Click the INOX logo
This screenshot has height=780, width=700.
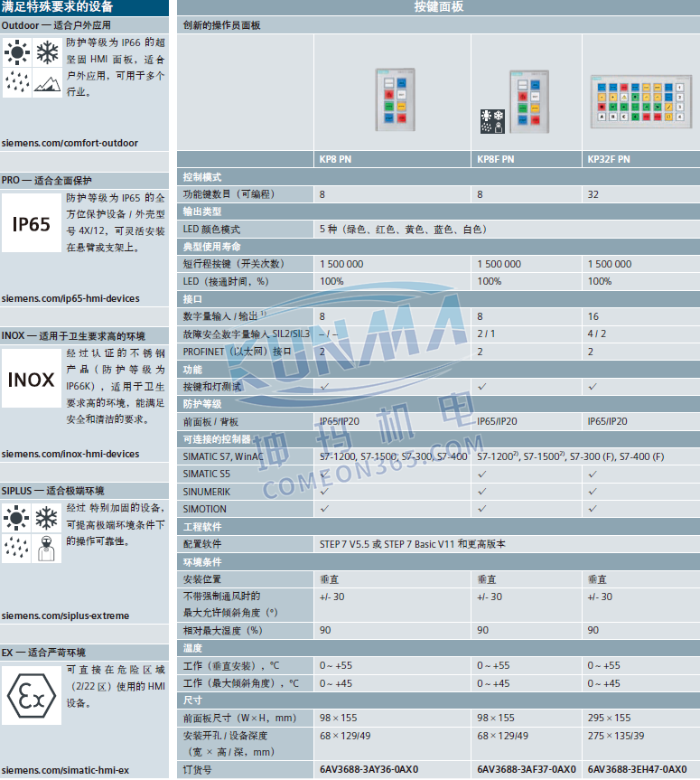(x=32, y=379)
